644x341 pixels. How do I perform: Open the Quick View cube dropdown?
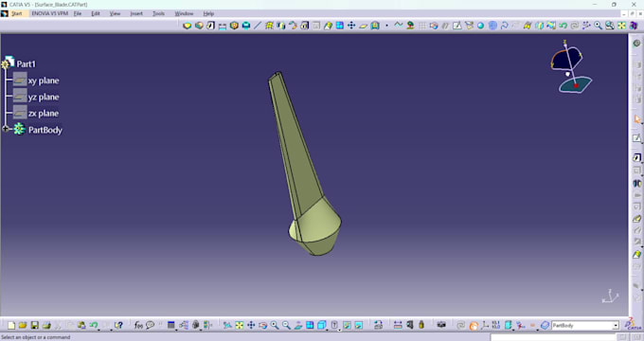327,330
